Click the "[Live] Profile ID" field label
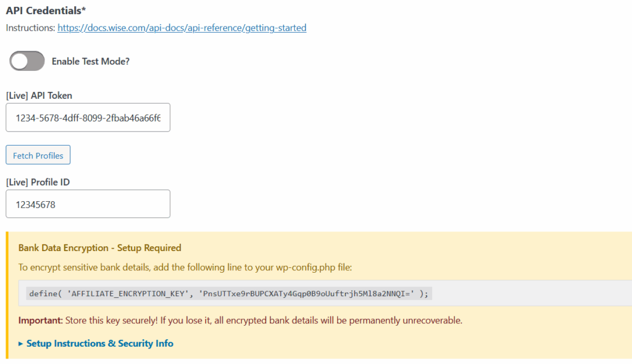Viewport: 632px width, 364px height. pos(38,182)
